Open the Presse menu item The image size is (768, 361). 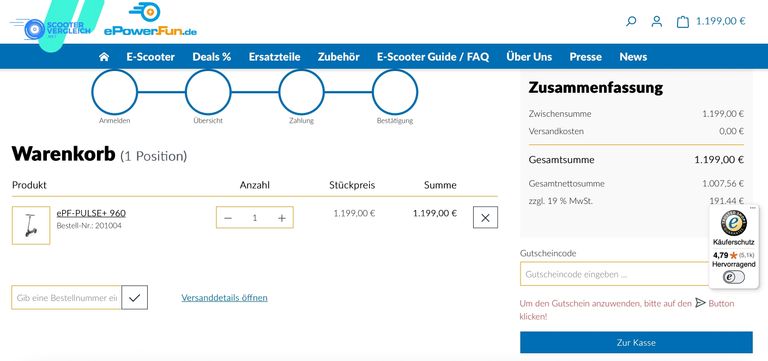tap(585, 57)
